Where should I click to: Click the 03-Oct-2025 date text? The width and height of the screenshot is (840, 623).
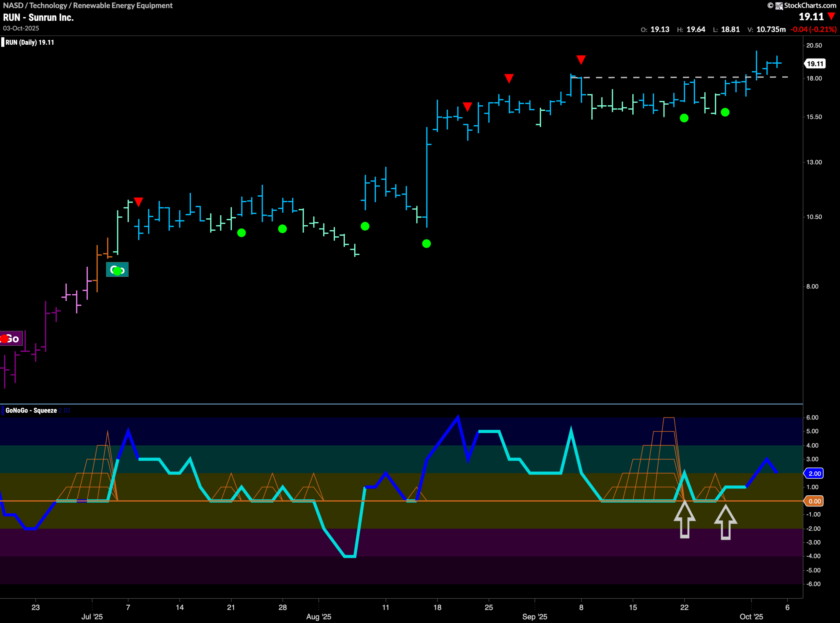click(21, 28)
